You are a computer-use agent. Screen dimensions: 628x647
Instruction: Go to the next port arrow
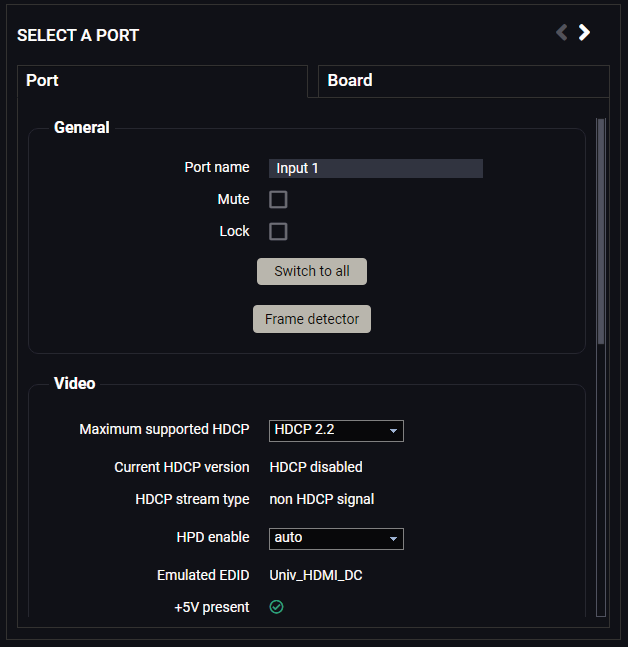coord(584,32)
